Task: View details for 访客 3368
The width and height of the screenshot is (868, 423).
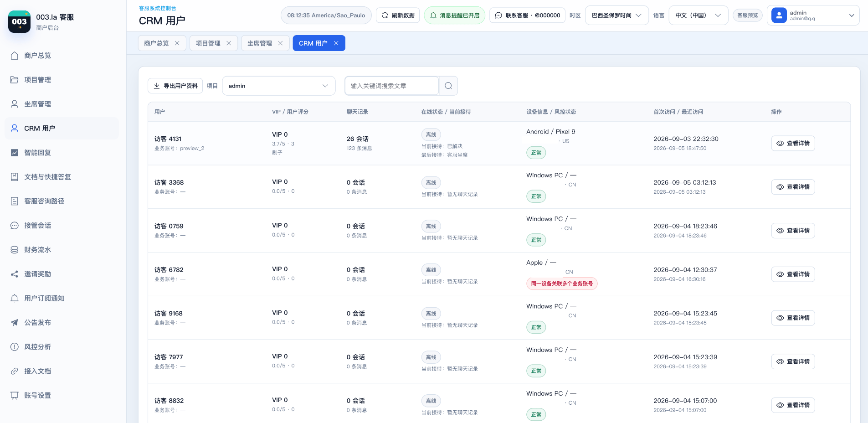Action: [793, 187]
